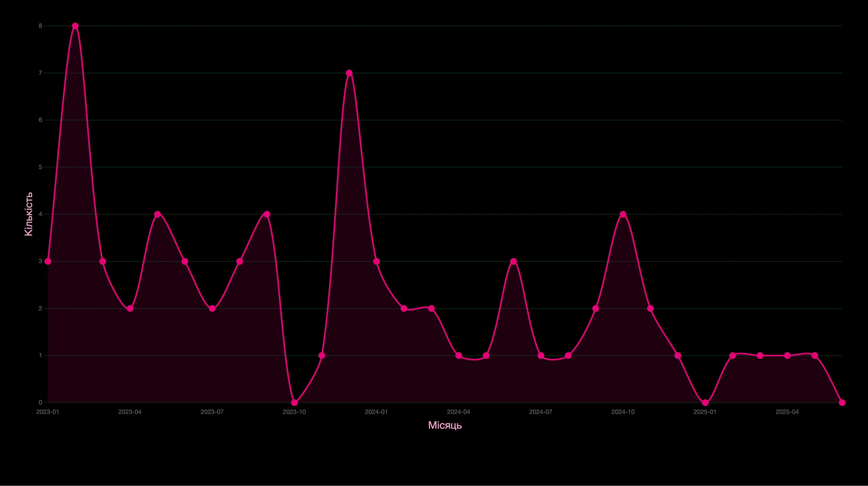Select the 2025-01 data point at zero
This screenshot has width=868, height=486.
tap(705, 403)
